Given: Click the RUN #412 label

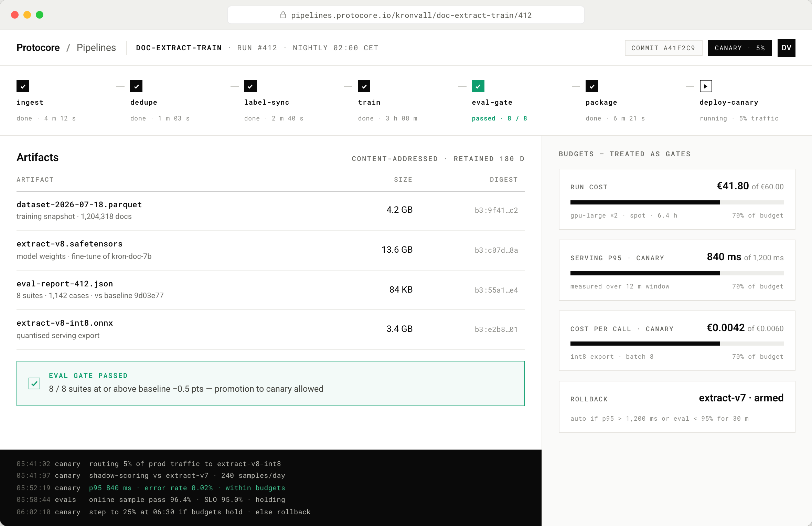Looking at the screenshot, I should (x=257, y=48).
